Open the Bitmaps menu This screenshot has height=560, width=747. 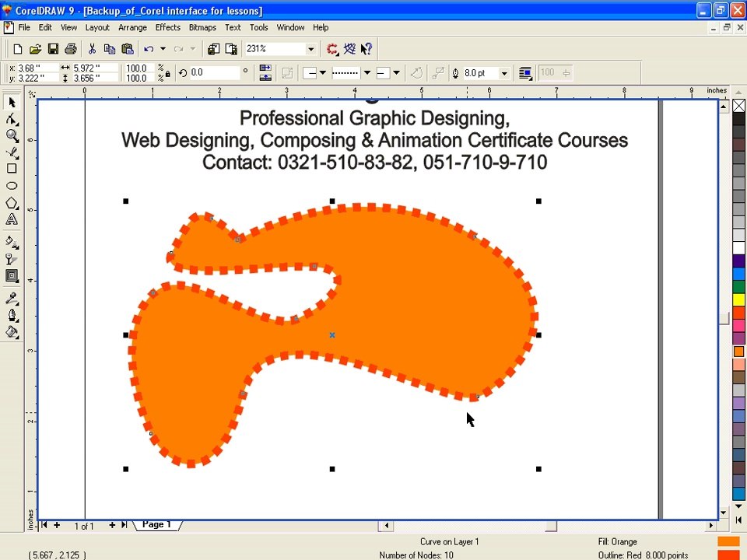(x=202, y=28)
